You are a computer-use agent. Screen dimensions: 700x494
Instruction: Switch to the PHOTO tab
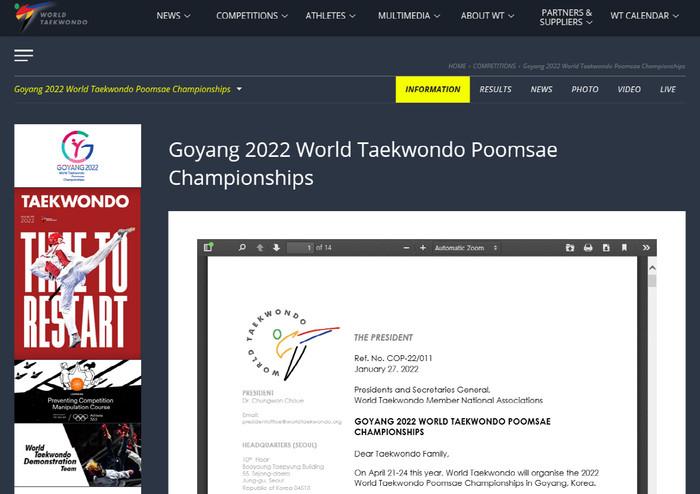click(585, 89)
